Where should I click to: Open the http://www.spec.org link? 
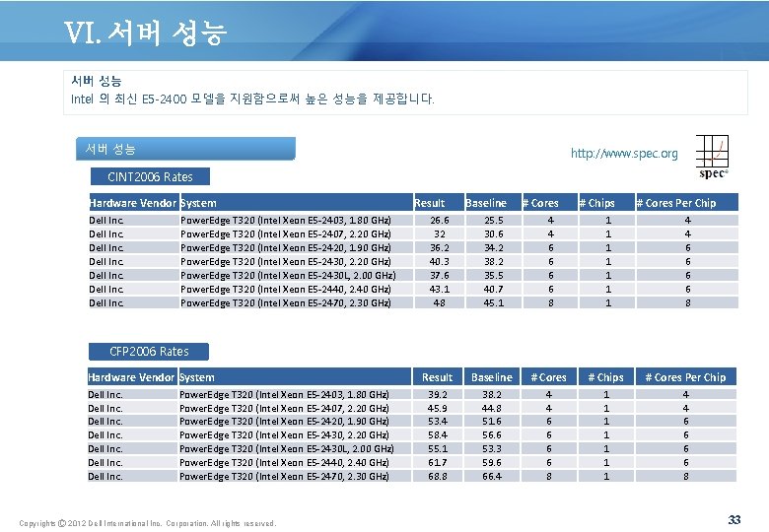(x=624, y=154)
